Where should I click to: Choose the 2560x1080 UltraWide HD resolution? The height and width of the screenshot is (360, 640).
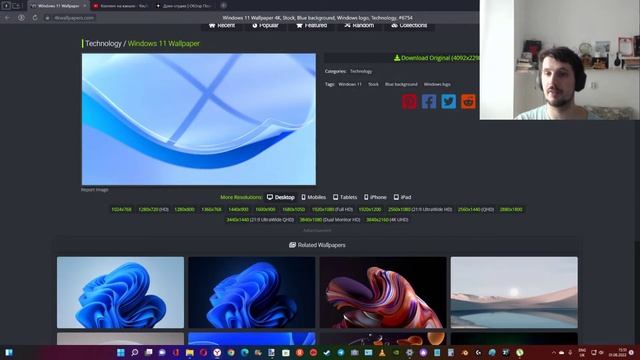point(420,209)
